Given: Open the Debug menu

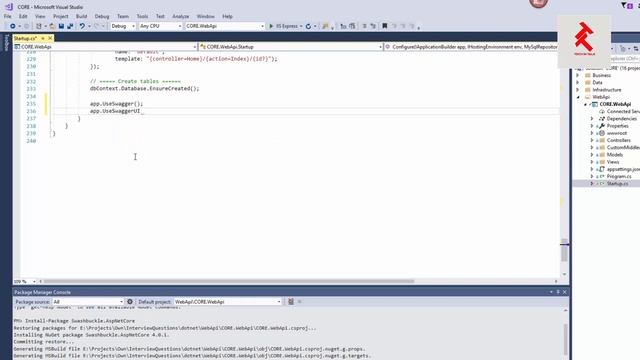Looking at the screenshot, I should coord(102,16).
